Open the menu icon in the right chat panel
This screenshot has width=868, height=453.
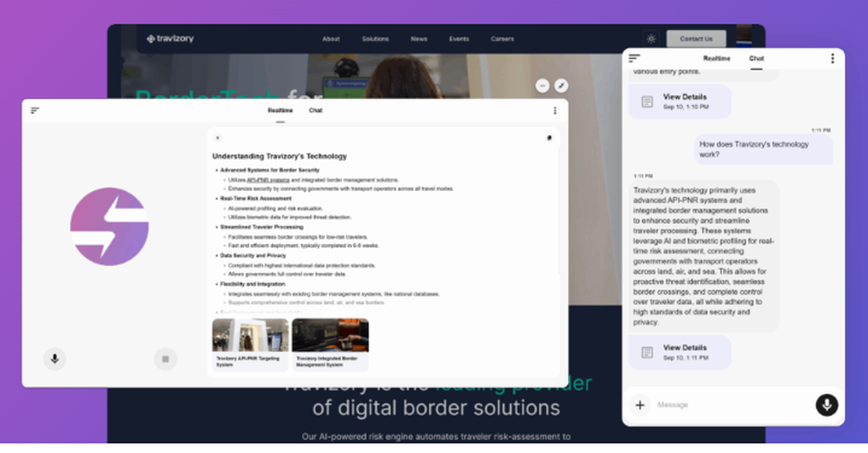(x=635, y=58)
